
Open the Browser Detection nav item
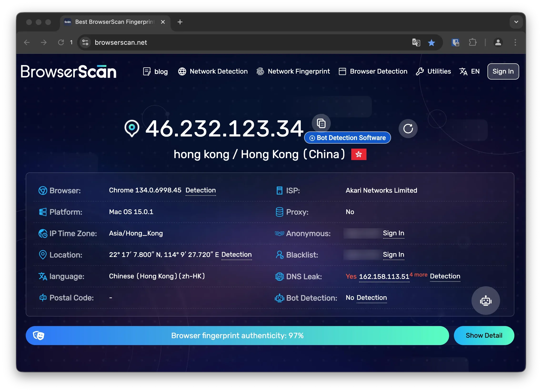pyautogui.click(x=373, y=71)
